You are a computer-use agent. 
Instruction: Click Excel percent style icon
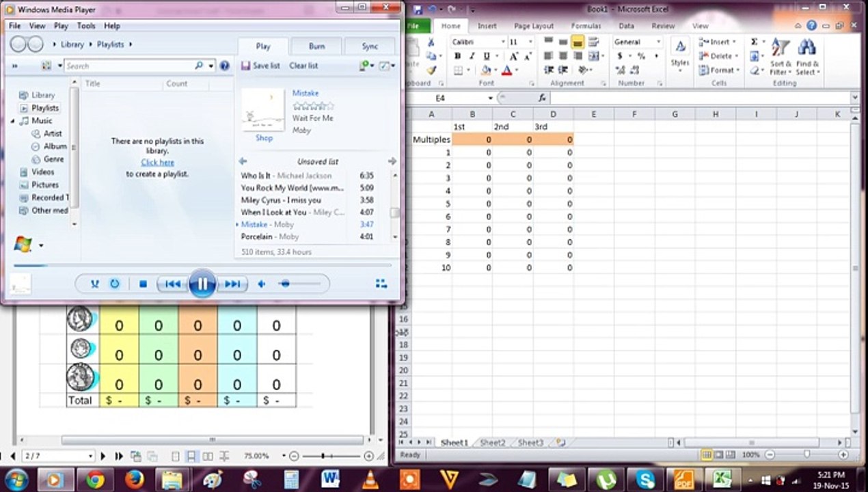tap(640, 56)
